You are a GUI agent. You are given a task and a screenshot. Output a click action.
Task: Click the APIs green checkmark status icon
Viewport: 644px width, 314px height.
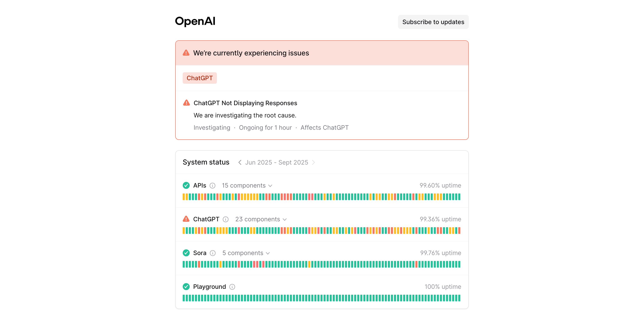click(186, 185)
